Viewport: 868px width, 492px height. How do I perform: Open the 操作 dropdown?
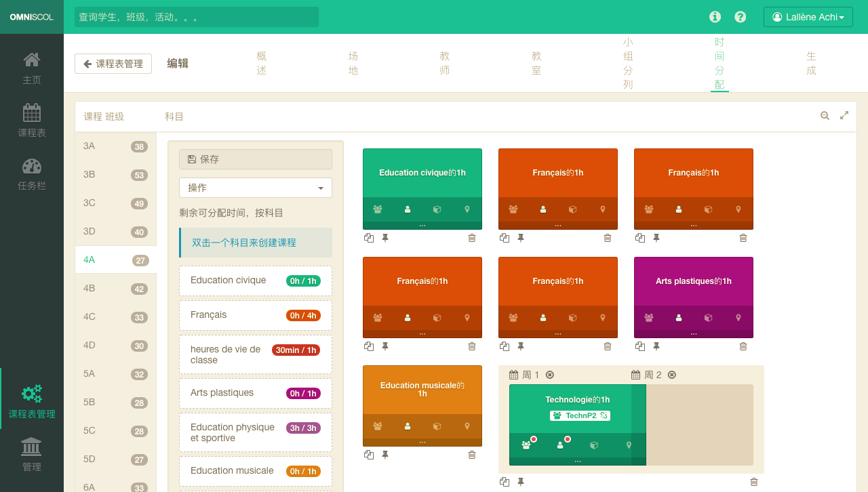click(256, 188)
